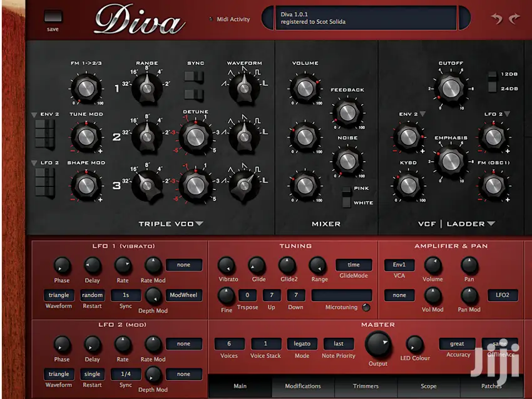Screen dimensions: 532x399
Task: Click the KYBD filter knob
Action: (408, 186)
